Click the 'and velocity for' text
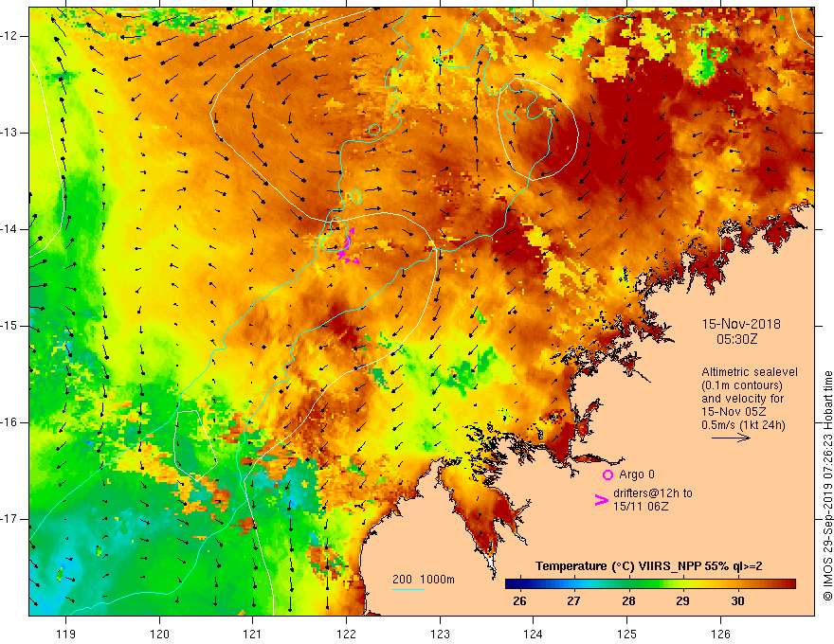Screen dimensions: 834x644 742,398
